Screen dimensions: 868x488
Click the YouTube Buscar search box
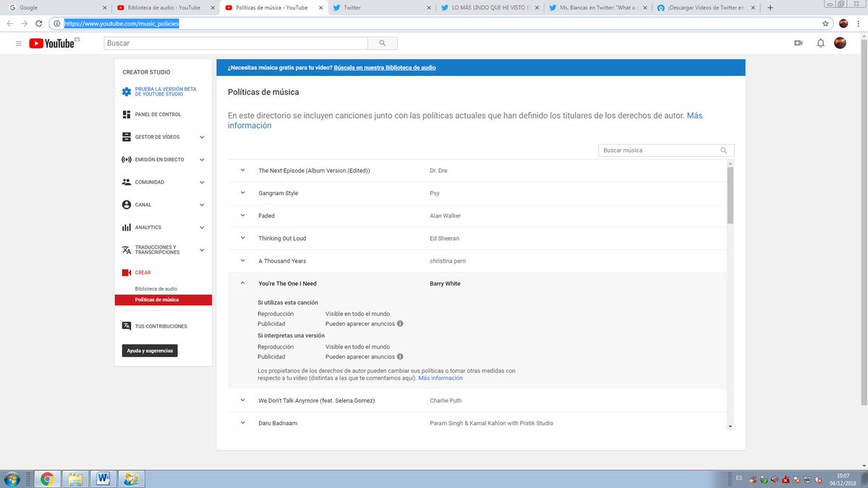[x=235, y=43]
